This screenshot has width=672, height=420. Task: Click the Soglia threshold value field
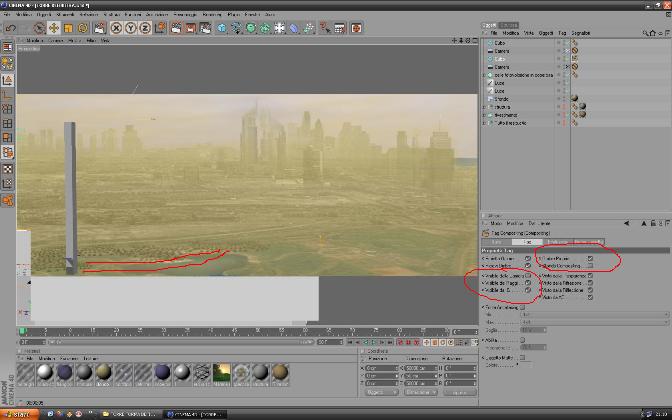tap(533, 330)
